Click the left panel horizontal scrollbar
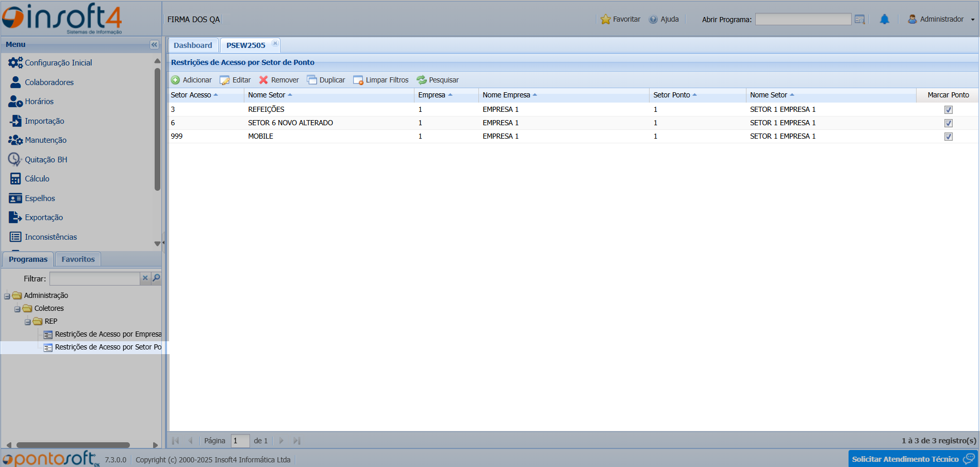This screenshot has height=467, width=980. pos(73,445)
